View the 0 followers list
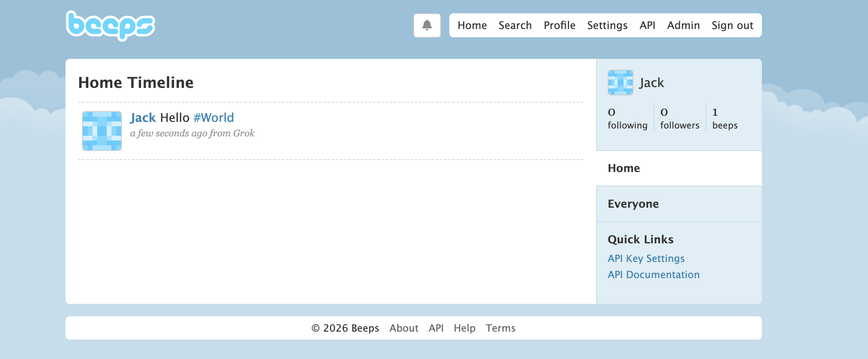The width and height of the screenshot is (868, 359). click(679, 119)
